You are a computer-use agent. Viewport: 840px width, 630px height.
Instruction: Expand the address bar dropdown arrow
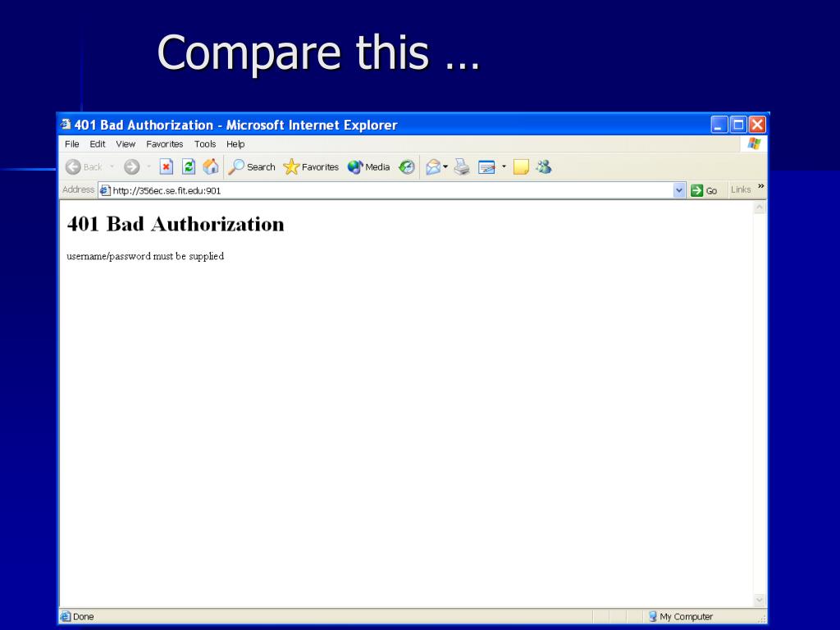point(678,190)
